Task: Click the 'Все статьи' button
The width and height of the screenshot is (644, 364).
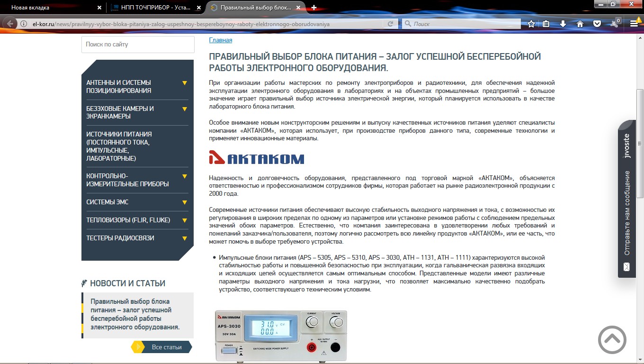Action: click(x=161, y=347)
